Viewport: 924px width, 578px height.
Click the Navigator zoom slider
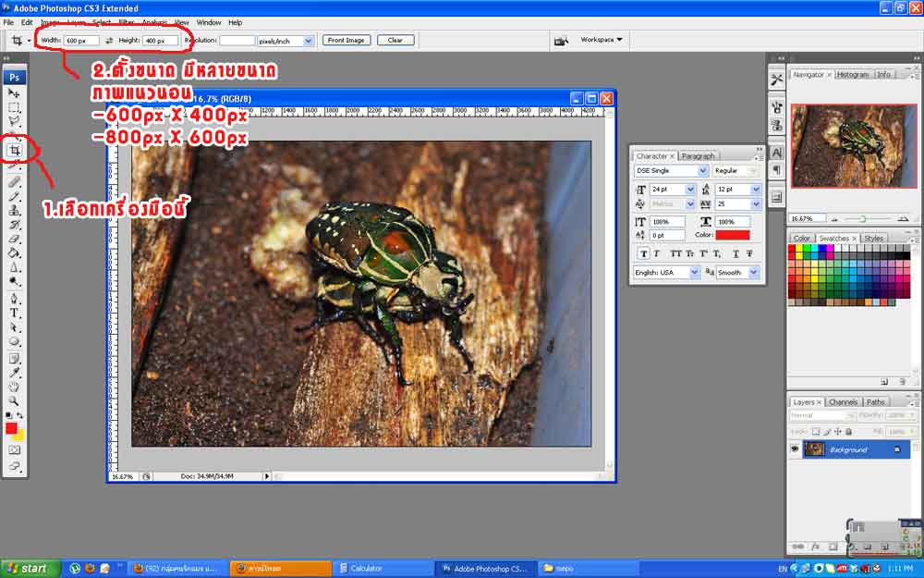860,219
